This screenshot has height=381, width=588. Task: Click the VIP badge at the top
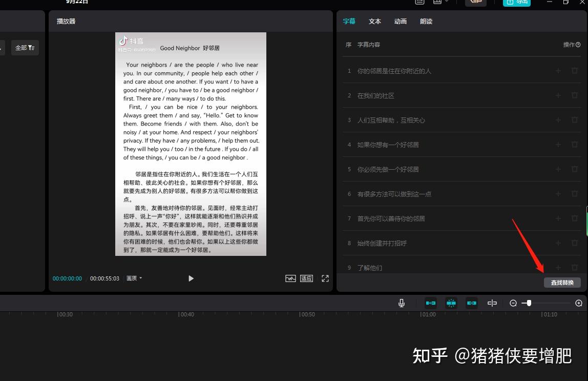(x=475, y=2)
